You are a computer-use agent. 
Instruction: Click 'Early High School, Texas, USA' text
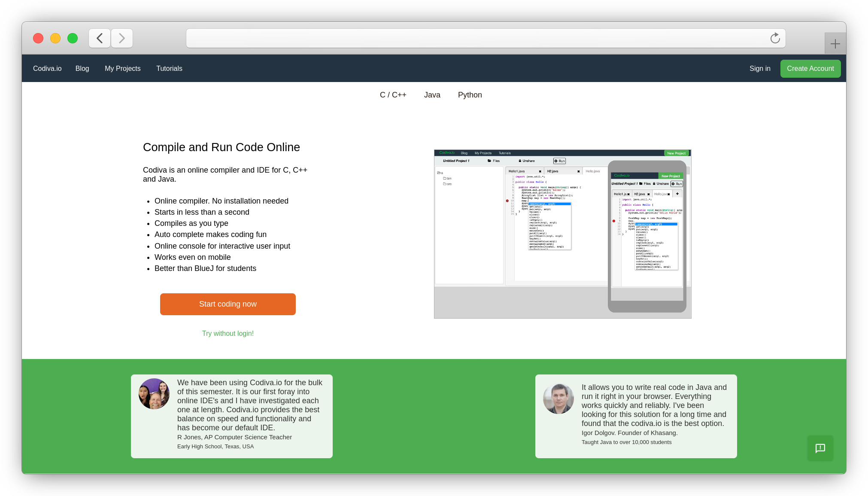(215, 447)
